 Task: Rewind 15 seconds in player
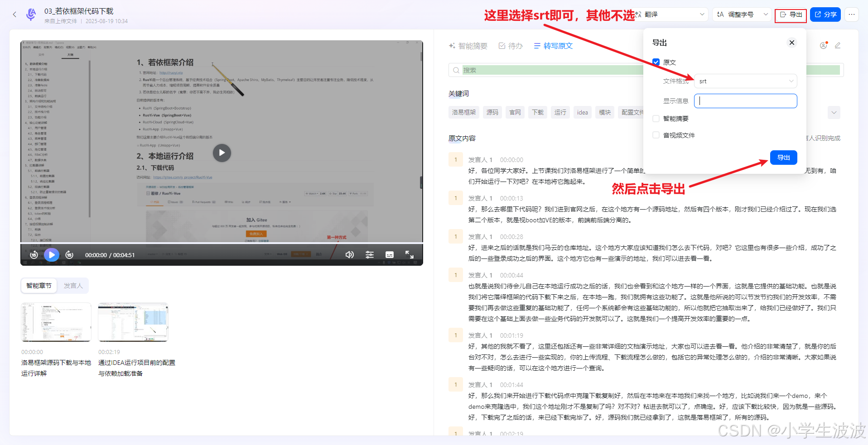pos(34,255)
